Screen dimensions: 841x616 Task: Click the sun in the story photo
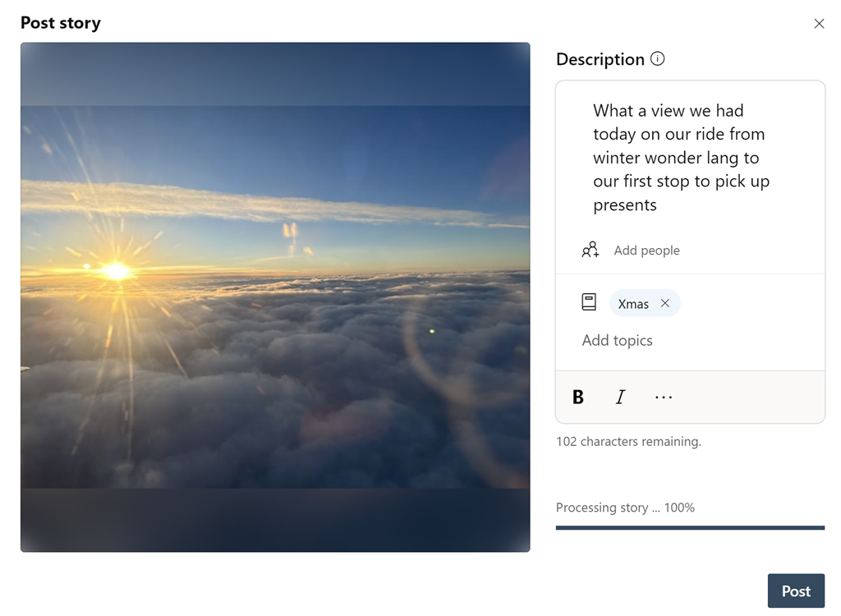[116, 270]
